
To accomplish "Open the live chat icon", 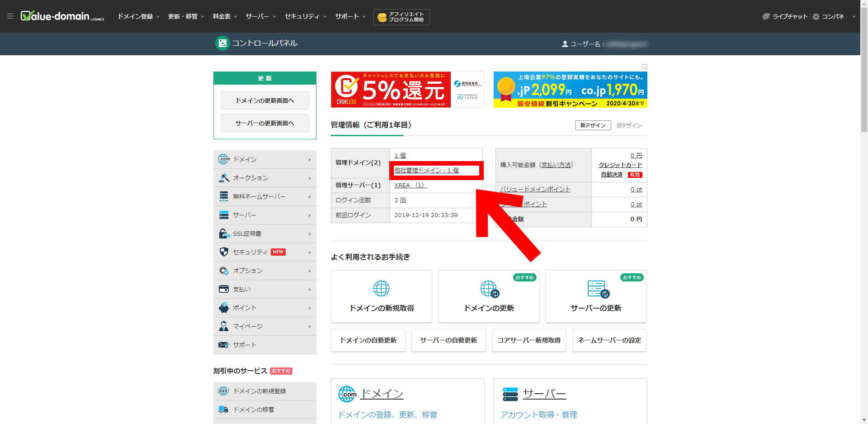I will click(766, 17).
